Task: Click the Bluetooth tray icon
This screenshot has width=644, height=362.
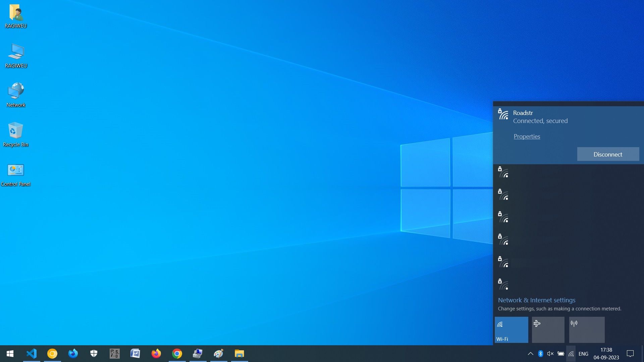Action: click(x=540, y=354)
